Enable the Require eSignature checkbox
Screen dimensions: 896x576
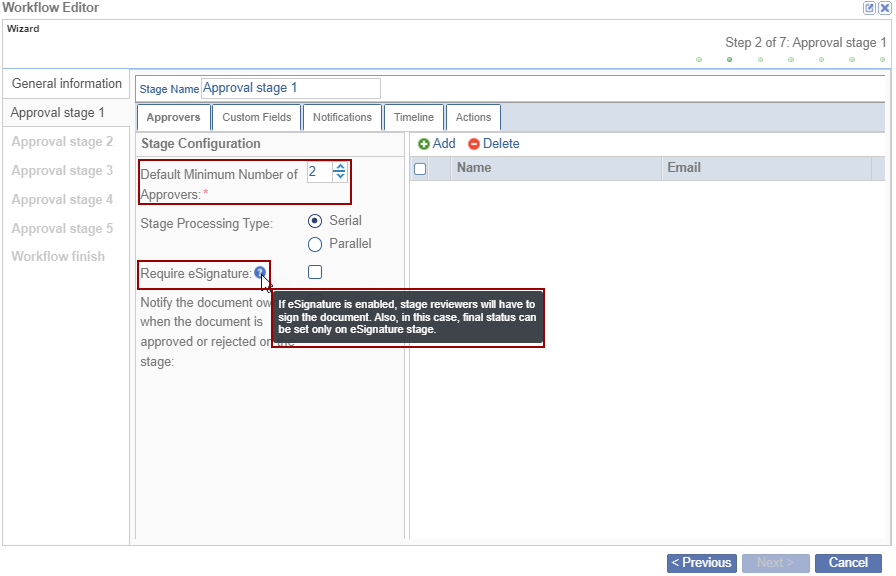pos(315,272)
